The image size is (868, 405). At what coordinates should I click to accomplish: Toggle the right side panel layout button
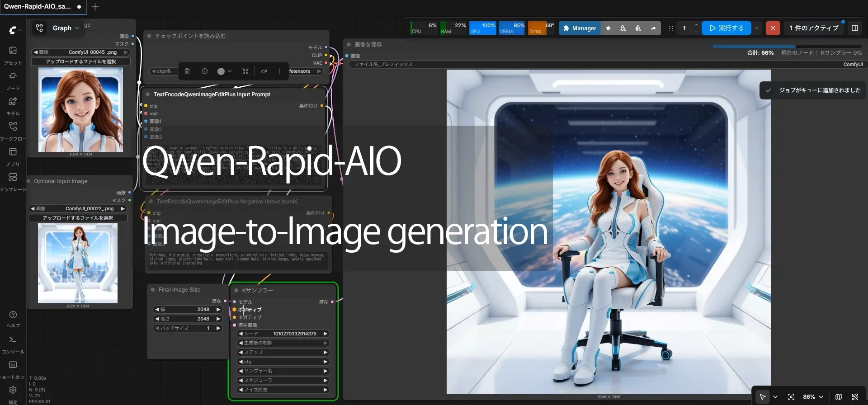(x=855, y=28)
